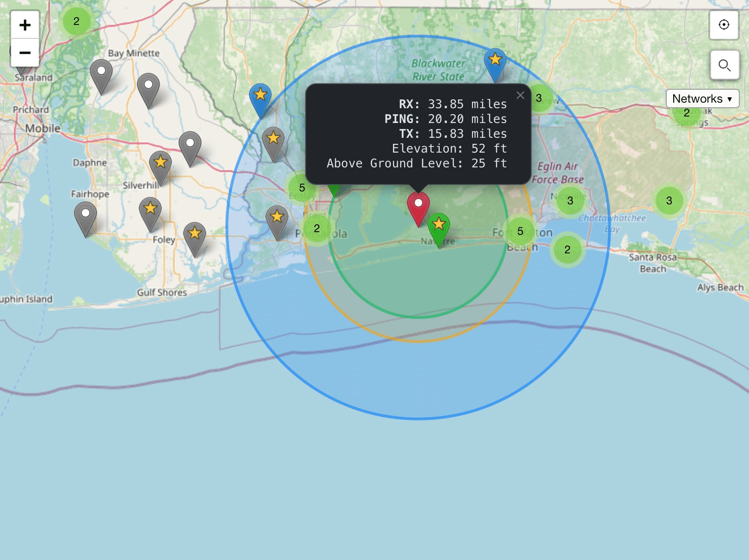Viewport: 749px width, 560px height.
Task: Select the gray star marker east of Foley
Action: point(195,235)
